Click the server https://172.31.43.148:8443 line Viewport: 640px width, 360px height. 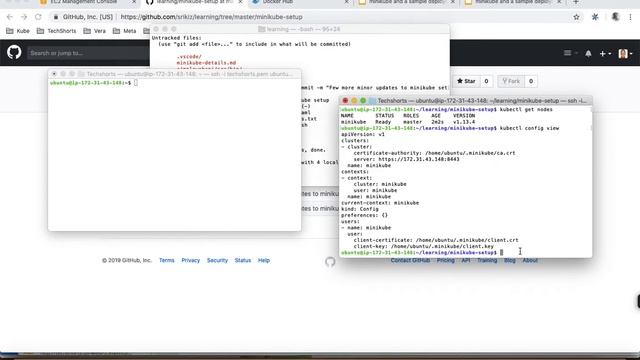click(407, 159)
